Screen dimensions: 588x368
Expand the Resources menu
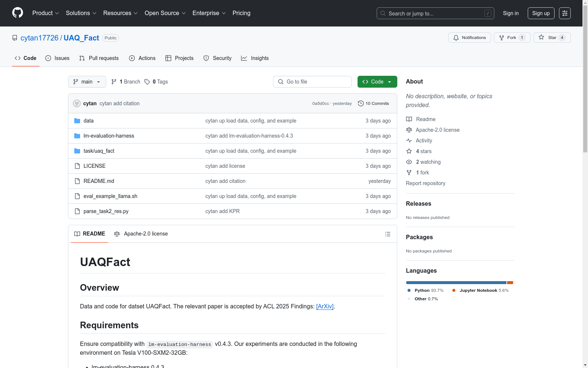tap(121, 13)
